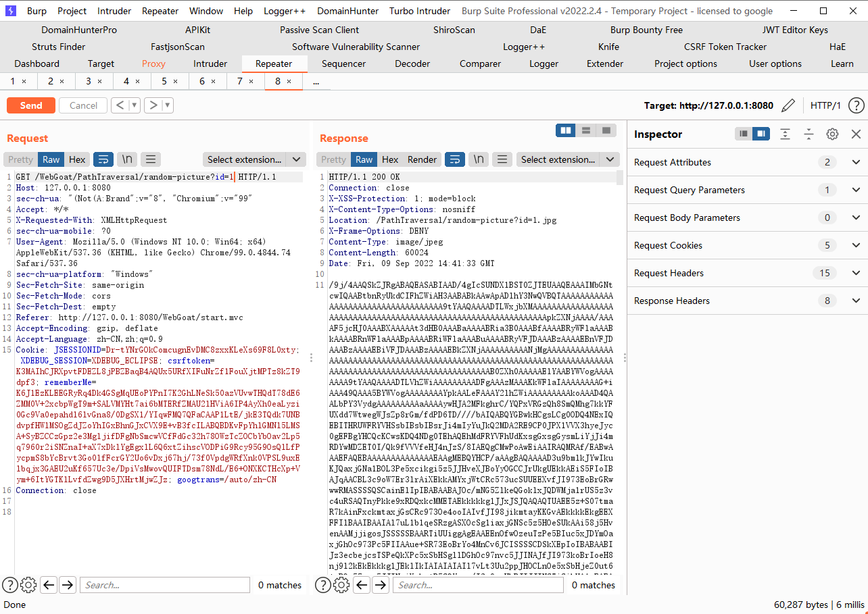Image resolution: width=868 pixels, height=614 pixels.
Task: Open response search settings gear
Action: point(341,585)
